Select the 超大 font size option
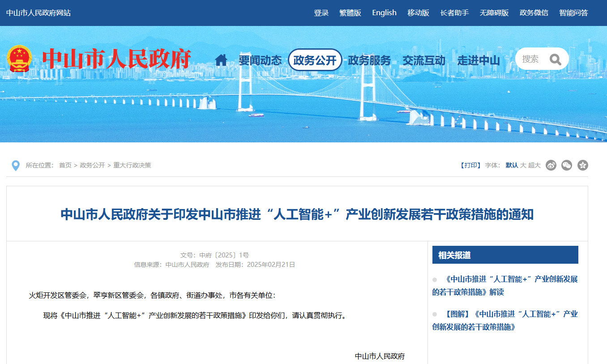This screenshot has width=607, height=364. coord(534,165)
